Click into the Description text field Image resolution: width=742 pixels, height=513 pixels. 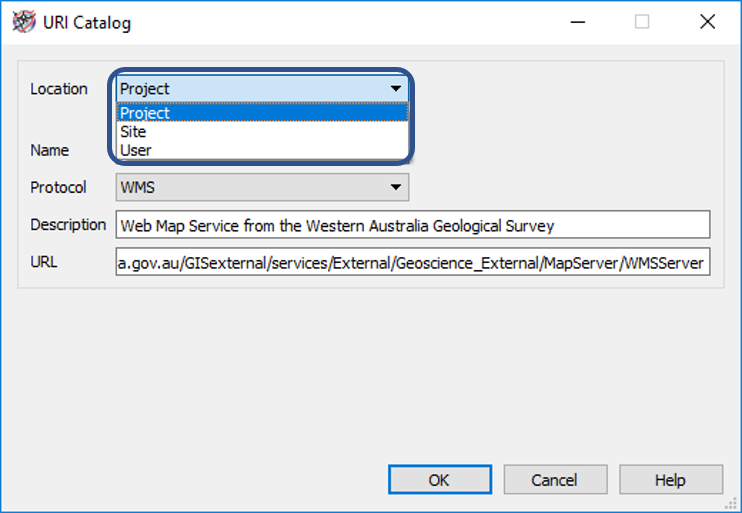pos(412,225)
